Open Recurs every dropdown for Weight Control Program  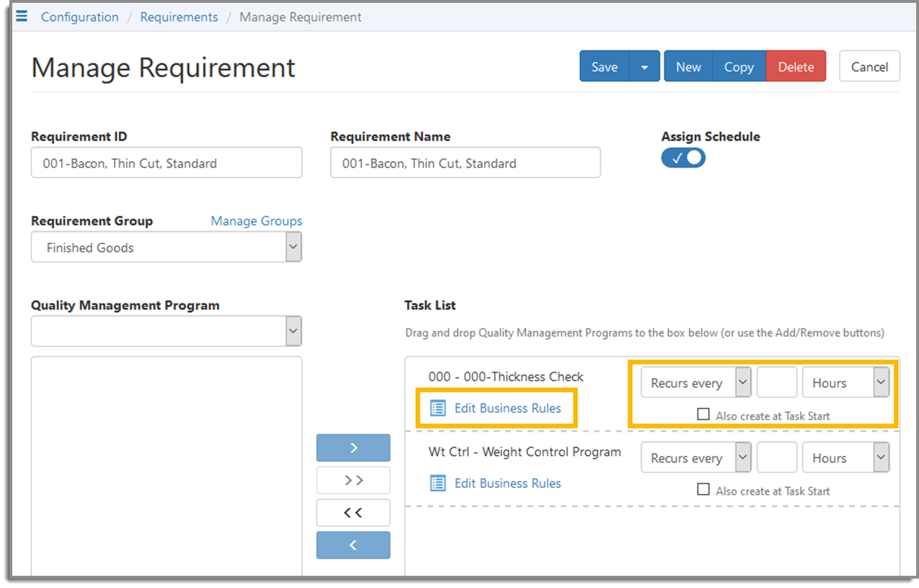(x=696, y=457)
